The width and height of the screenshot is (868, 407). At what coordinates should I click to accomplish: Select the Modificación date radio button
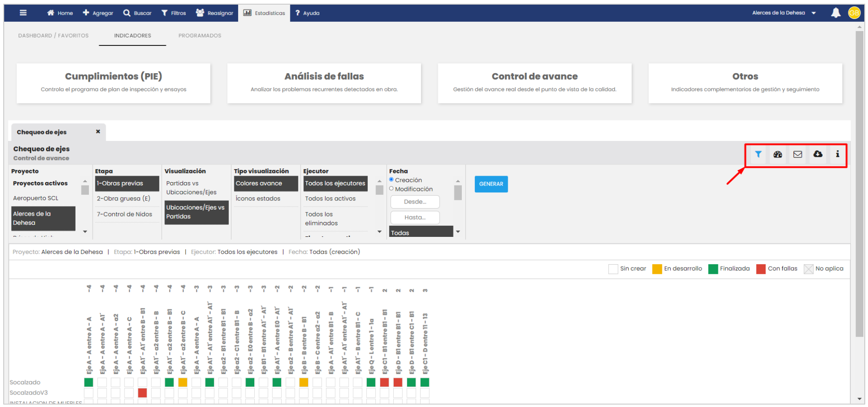[391, 189]
